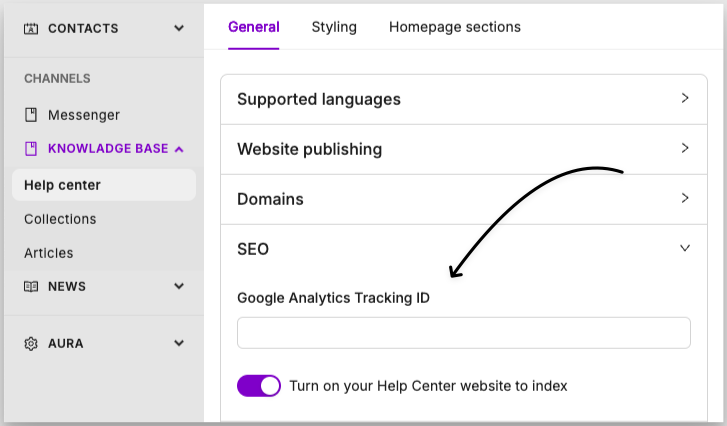This screenshot has height=426, width=727.
Task: Switch to the Styling tab
Action: (x=334, y=27)
